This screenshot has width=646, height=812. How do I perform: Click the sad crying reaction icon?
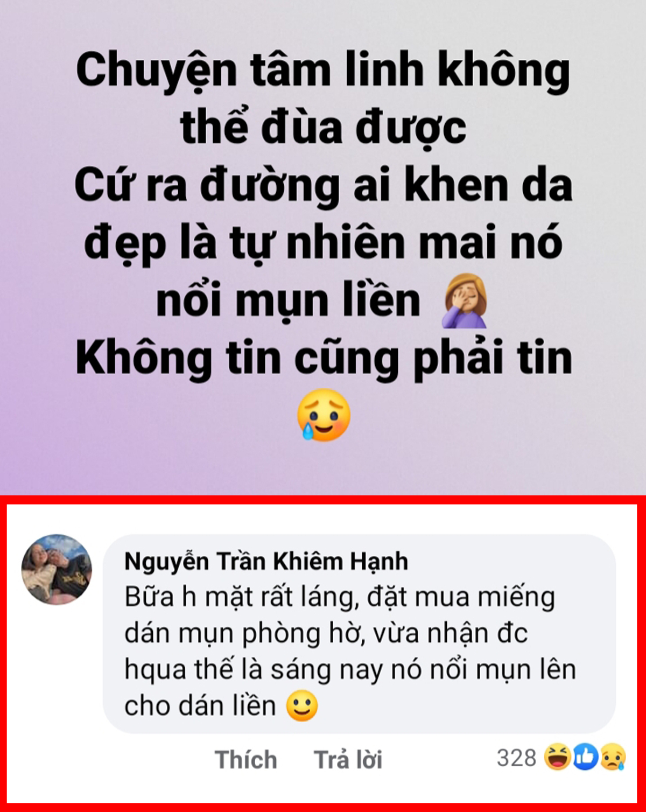613,757
